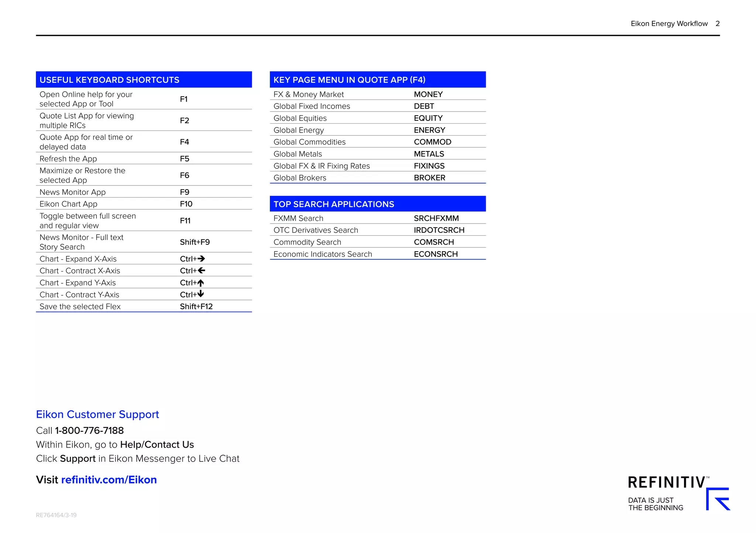Viewport: 756px width, 533px height.
Task: Click the 'Shift+F9' shortcut cell
Action: [195, 242]
